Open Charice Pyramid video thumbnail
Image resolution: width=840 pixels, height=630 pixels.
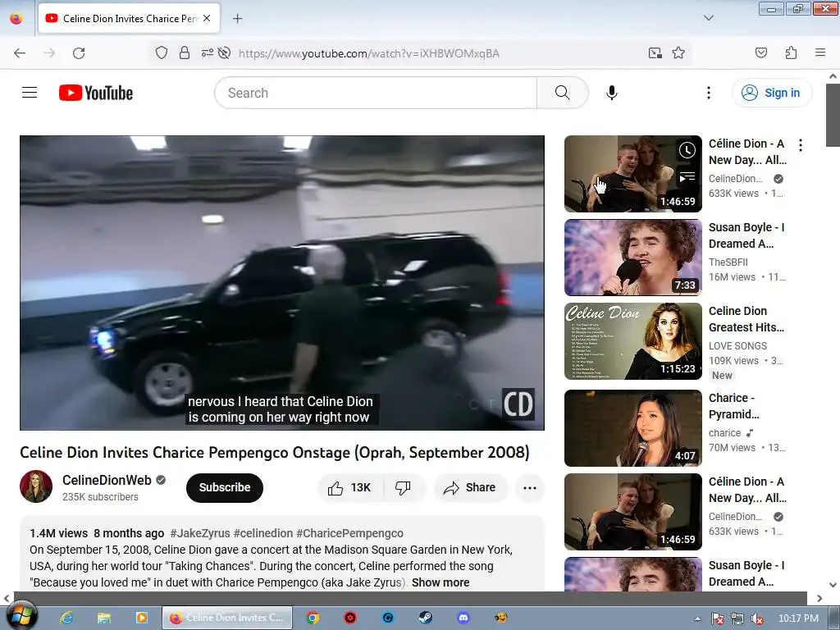(x=633, y=428)
